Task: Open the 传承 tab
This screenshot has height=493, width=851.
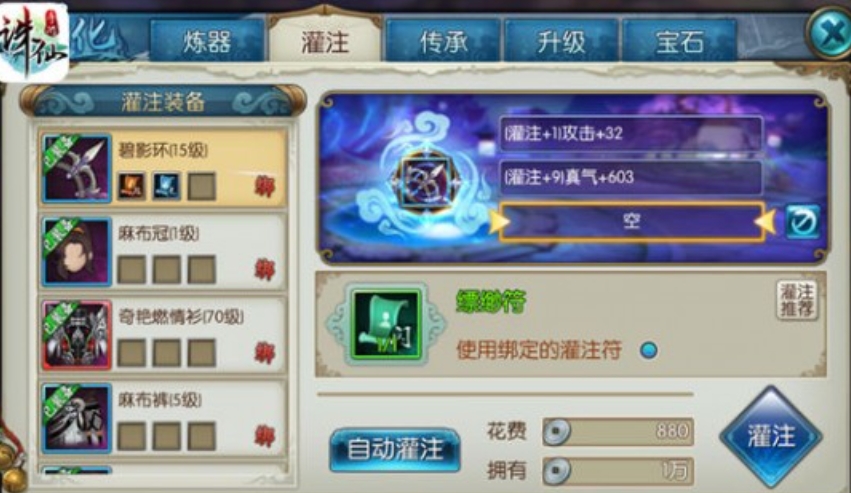Action: click(x=443, y=41)
